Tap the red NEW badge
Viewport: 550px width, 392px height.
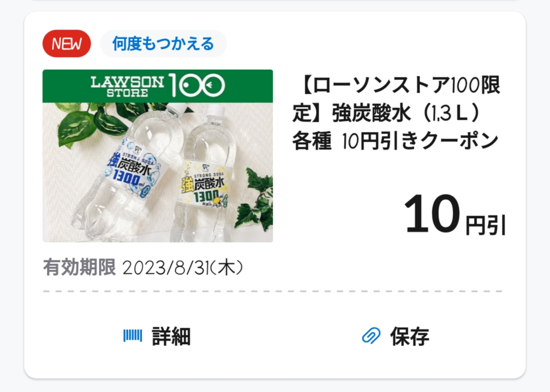coord(66,44)
